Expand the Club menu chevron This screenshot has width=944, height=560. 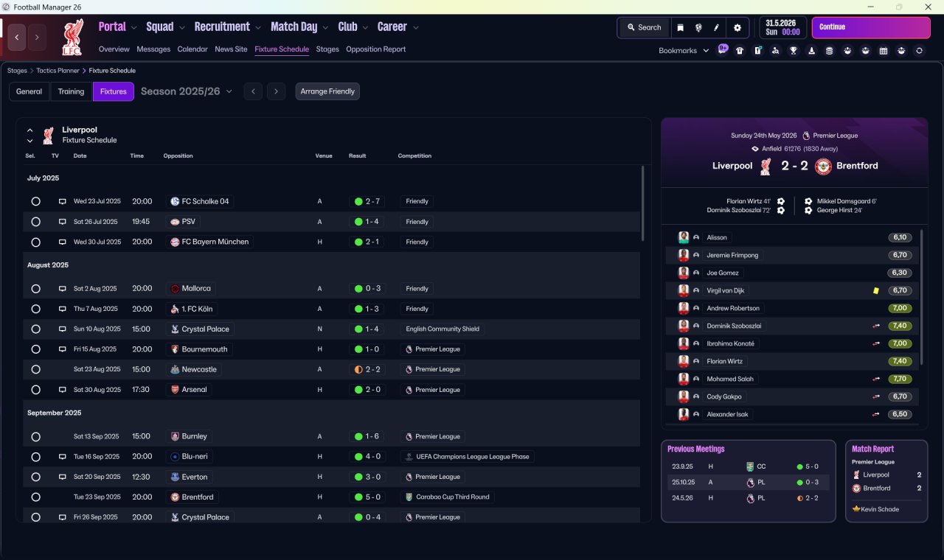[365, 28]
